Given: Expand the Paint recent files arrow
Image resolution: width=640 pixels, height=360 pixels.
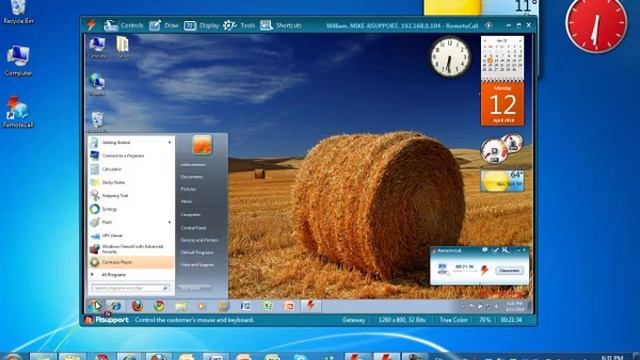Looking at the screenshot, I should tap(169, 222).
